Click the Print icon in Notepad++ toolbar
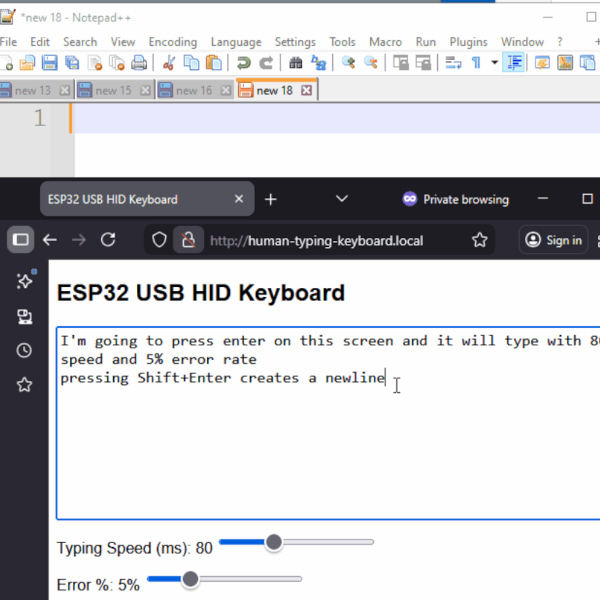Screen dimensions: 600x600 click(x=139, y=63)
